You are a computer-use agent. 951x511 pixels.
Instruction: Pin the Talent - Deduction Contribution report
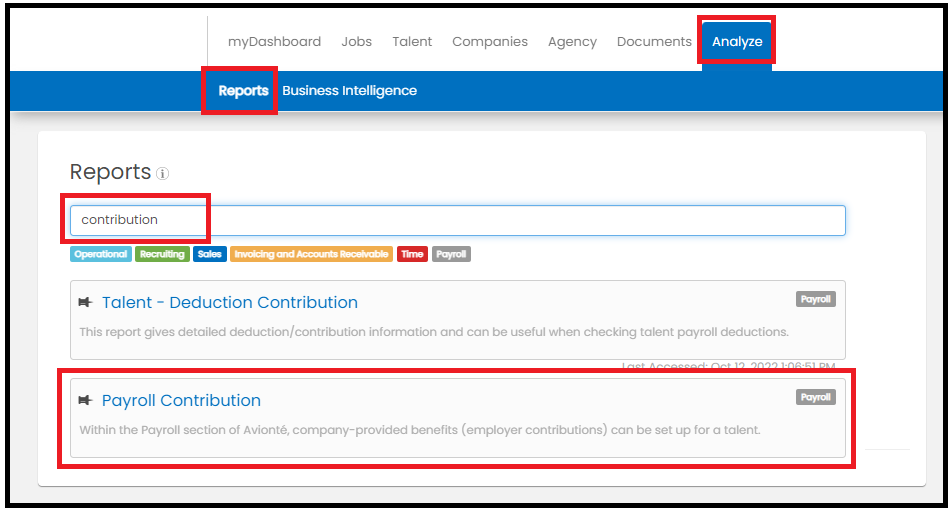pos(86,302)
